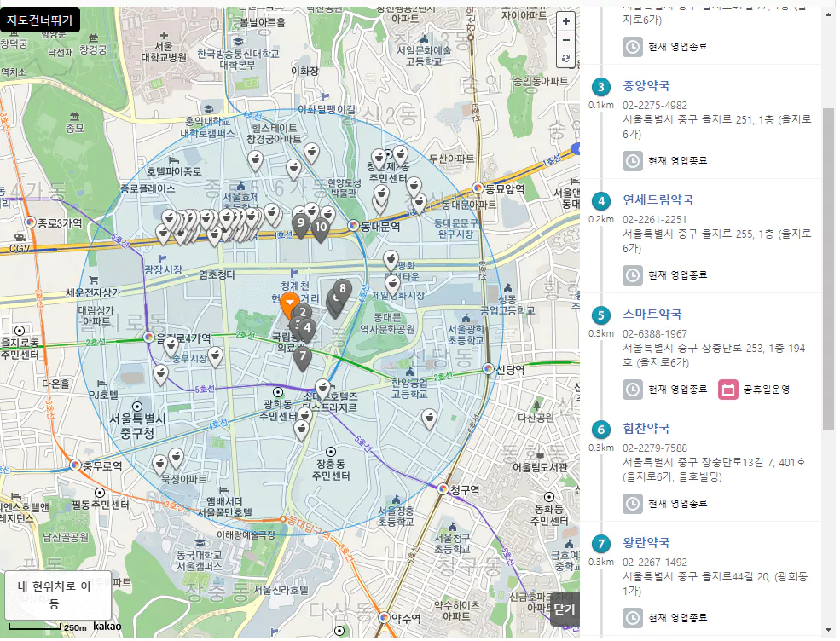The image size is (840, 641).
Task: Click the white pharmacy pin near 힐스테이트 창경궁아파트
Action: point(256,160)
